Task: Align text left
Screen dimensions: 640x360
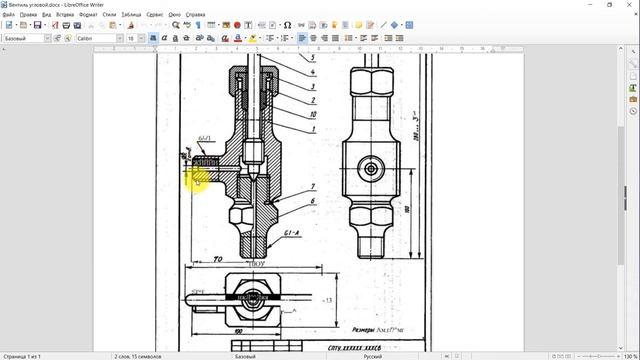Action: 302,38
